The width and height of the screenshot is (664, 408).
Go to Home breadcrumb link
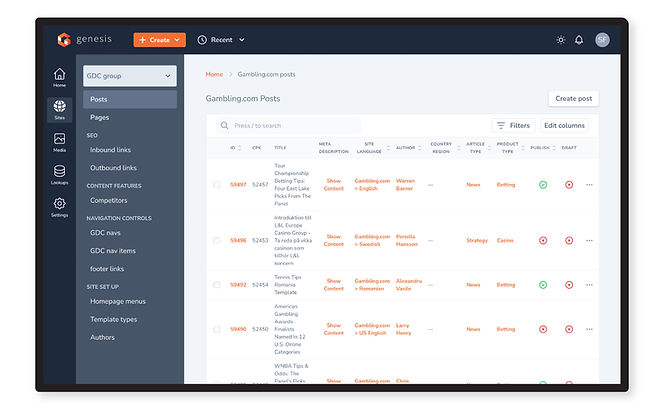(x=214, y=74)
